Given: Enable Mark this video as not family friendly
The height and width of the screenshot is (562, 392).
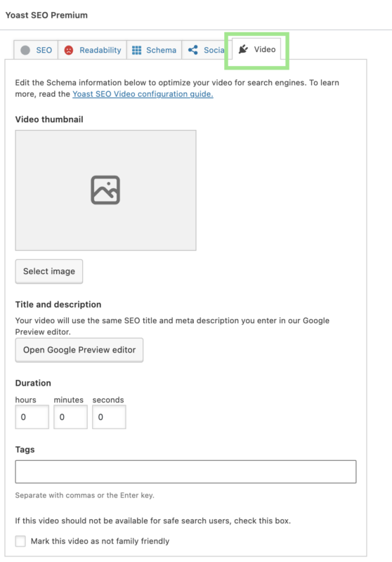Looking at the screenshot, I should point(20,541).
